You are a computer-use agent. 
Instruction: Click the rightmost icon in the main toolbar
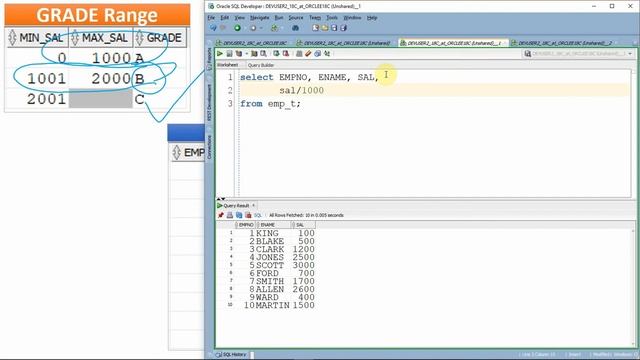point(344,28)
